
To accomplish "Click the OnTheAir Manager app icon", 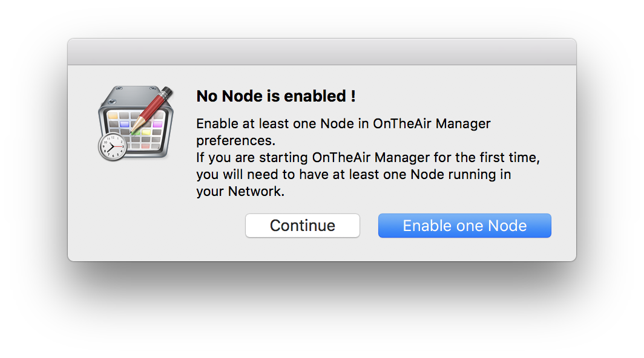I will pos(136,123).
